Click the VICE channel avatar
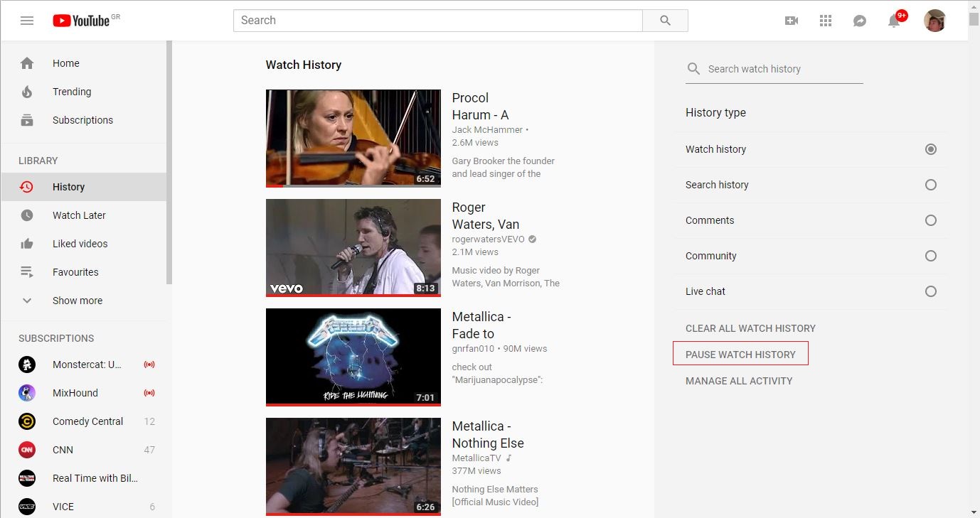 27,507
